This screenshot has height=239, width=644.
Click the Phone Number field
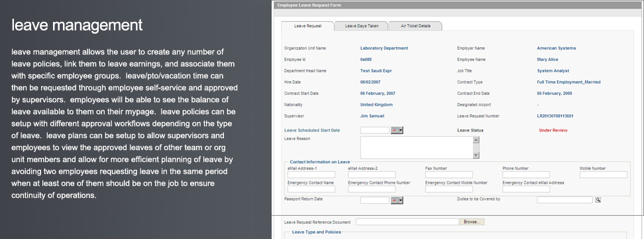tap(526, 175)
